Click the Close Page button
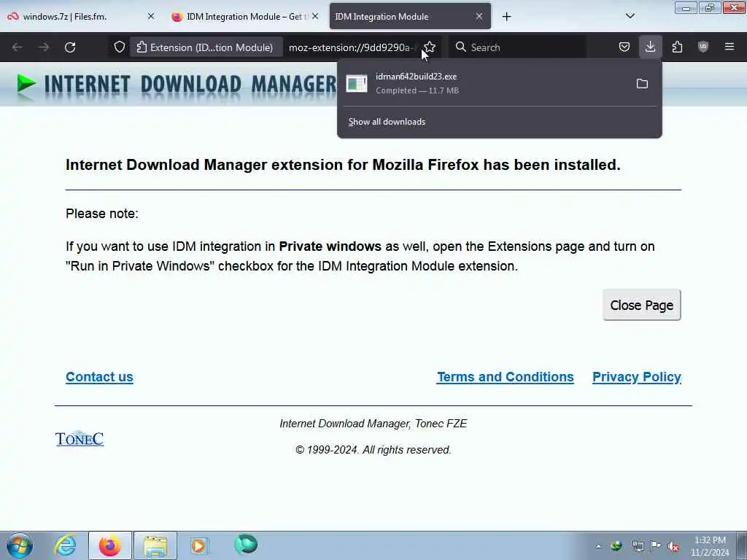The height and width of the screenshot is (560, 747). click(642, 305)
